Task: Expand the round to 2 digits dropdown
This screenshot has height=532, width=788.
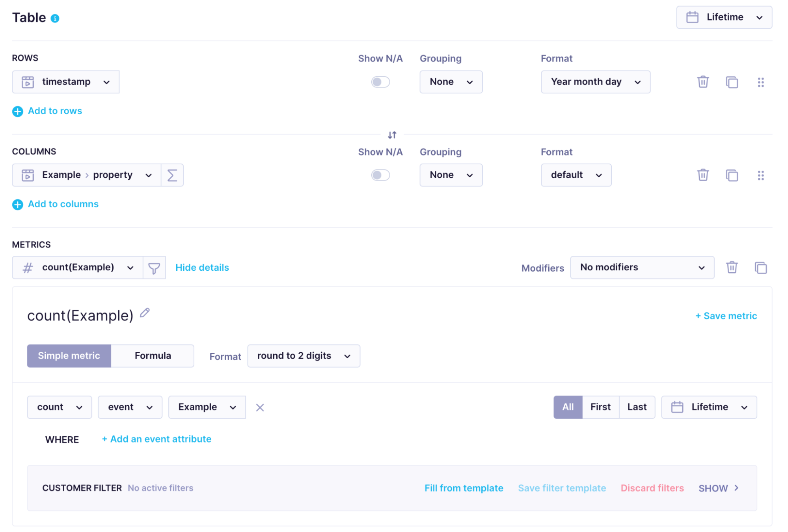Action: point(304,356)
